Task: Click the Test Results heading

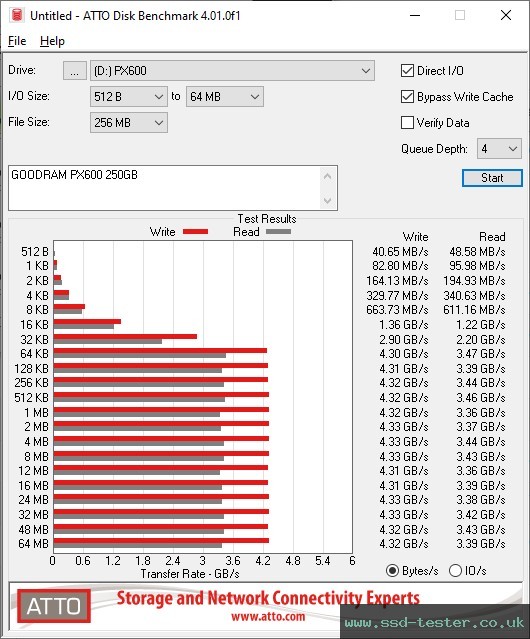Action: coord(267,219)
